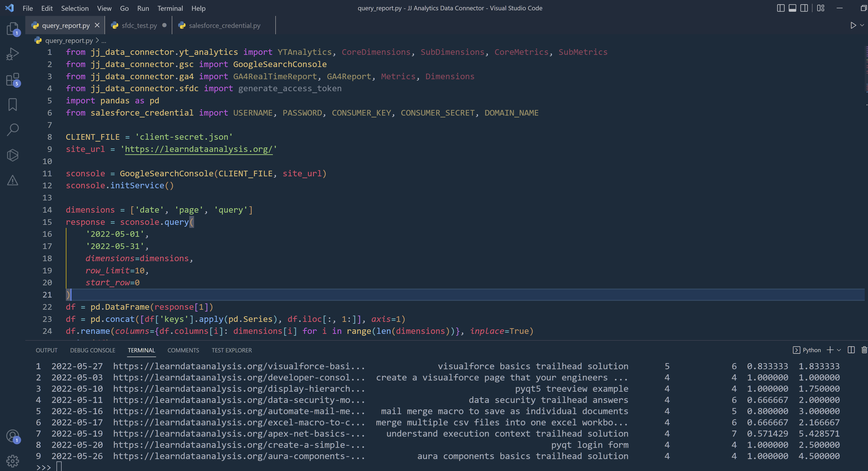Open the Edit menu
The height and width of the screenshot is (471, 868).
click(x=47, y=8)
